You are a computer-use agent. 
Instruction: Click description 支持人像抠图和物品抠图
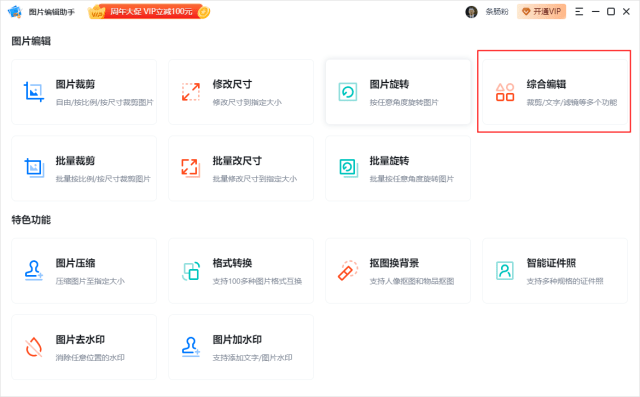click(412, 281)
